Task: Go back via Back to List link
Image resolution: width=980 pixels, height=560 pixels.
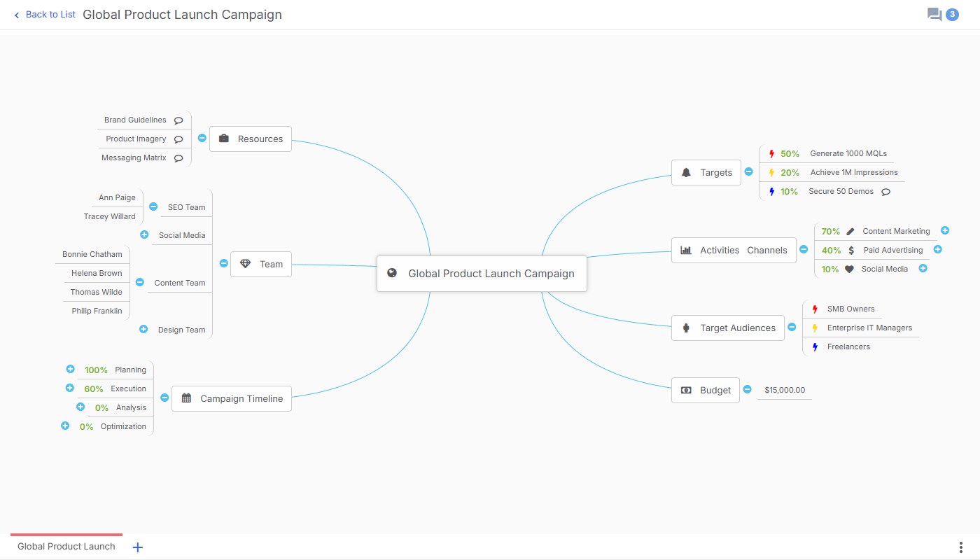Action: tap(45, 15)
